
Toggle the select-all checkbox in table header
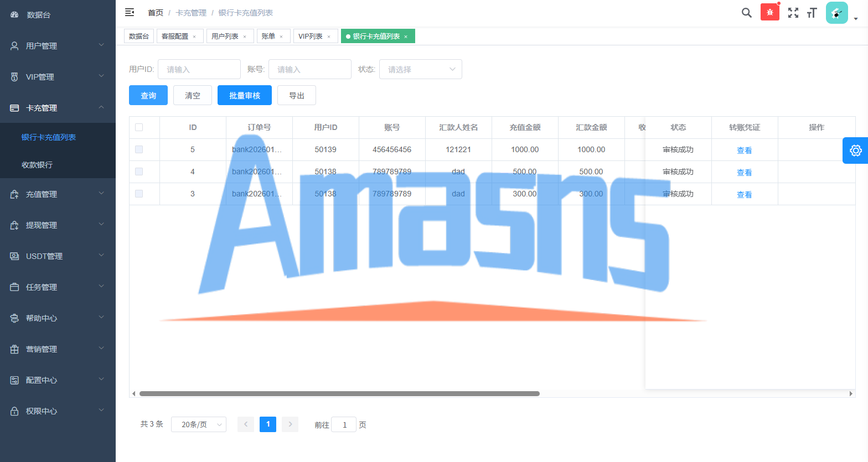tap(139, 127)
